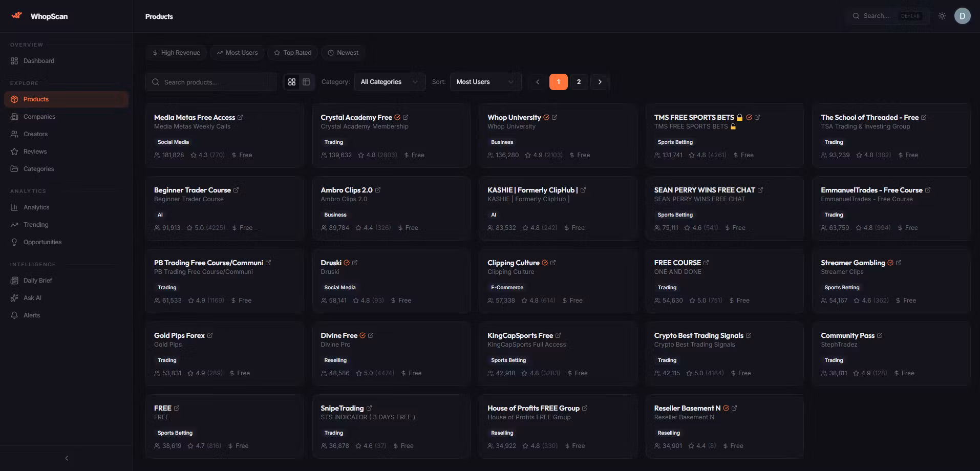The width and height of the screenshot is (980, 471).
Task: Open external link for Ambro Clips 2.0
Action: pos(378,190)
